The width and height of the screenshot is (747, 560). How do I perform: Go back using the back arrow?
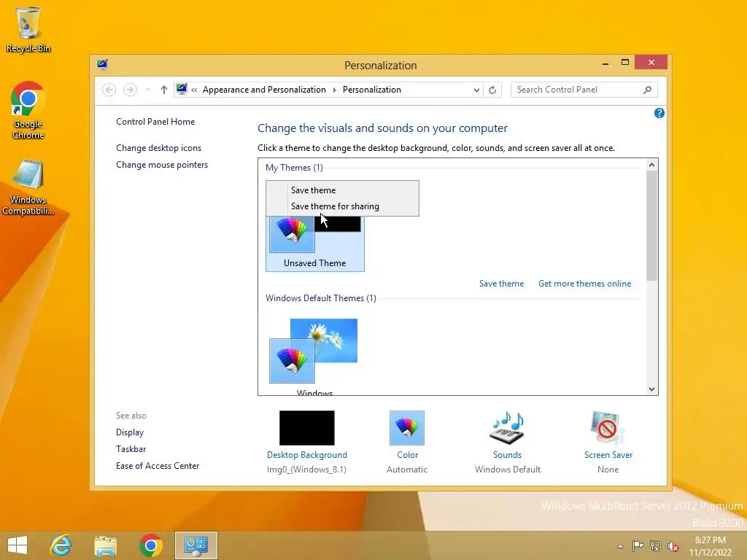click(x=109, y=90)
